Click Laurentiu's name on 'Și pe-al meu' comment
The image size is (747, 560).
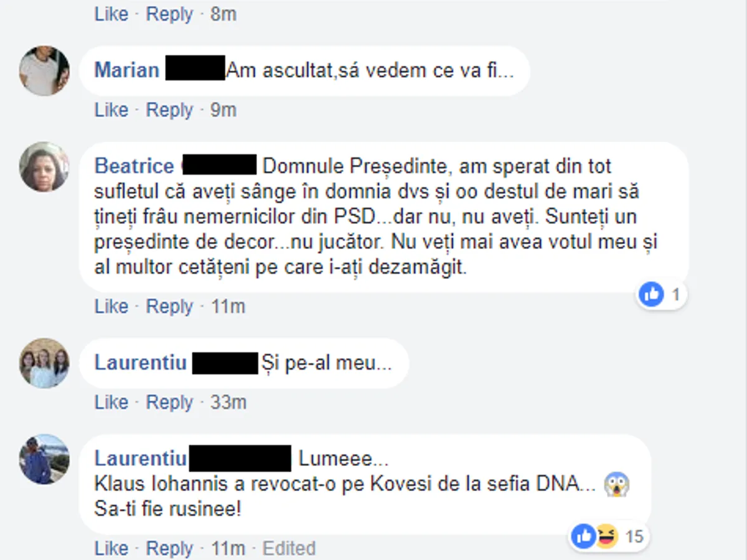[140, 363]
